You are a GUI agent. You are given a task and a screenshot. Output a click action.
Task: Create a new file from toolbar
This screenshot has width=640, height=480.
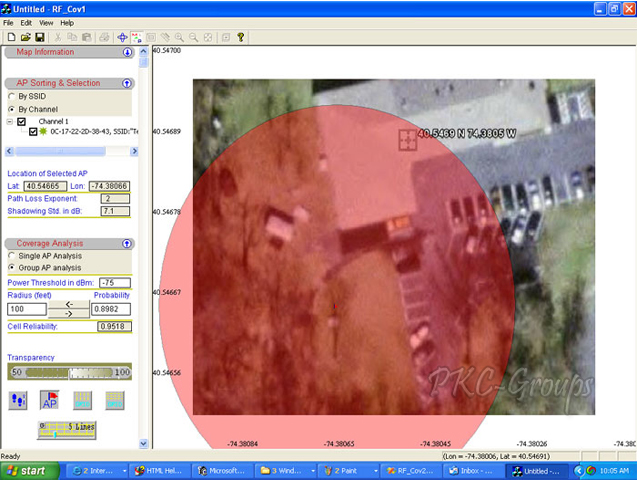[x=11, y=38]
